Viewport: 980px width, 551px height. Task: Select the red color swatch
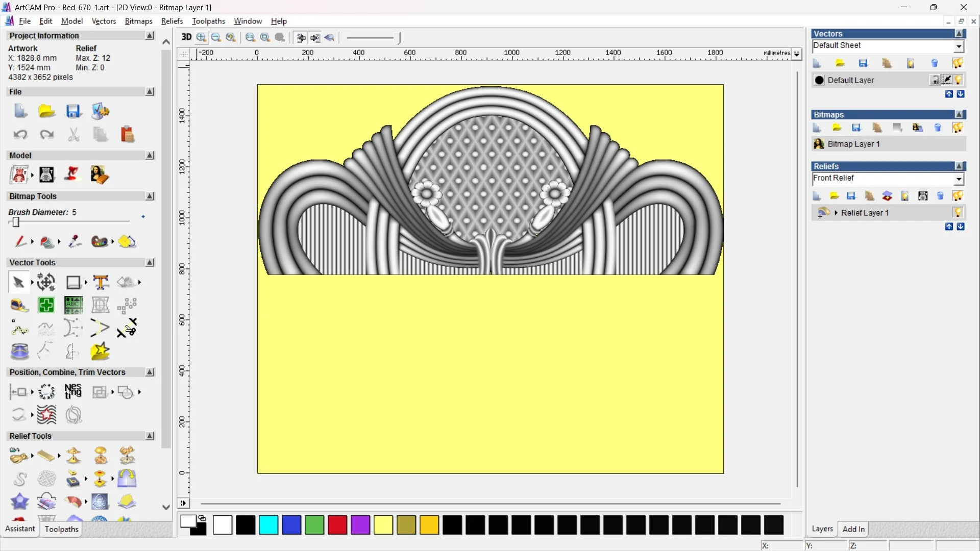(x=337, y=525)
